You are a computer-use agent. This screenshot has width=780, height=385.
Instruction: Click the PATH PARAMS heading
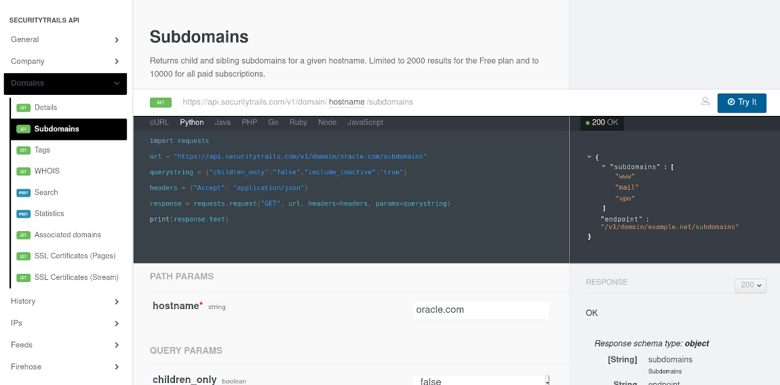coord(182,277)
